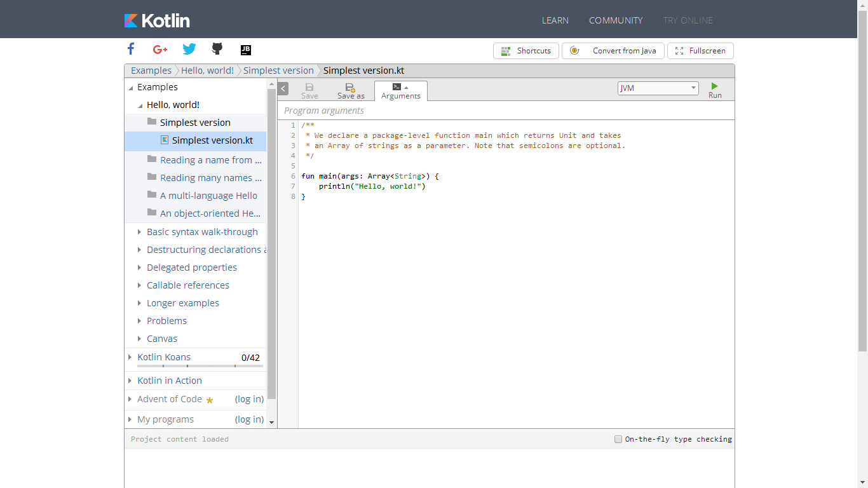Open the JVM platform dropdown
The width and height of the screenshot is (868, 488).
pyautogui.click(x=658, y=88)
